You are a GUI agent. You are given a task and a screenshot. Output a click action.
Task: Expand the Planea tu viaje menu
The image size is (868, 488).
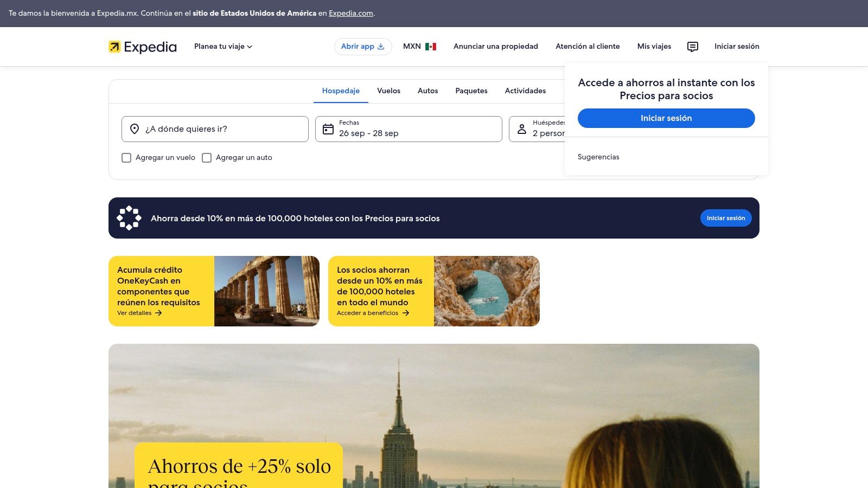tap(223, 47)
